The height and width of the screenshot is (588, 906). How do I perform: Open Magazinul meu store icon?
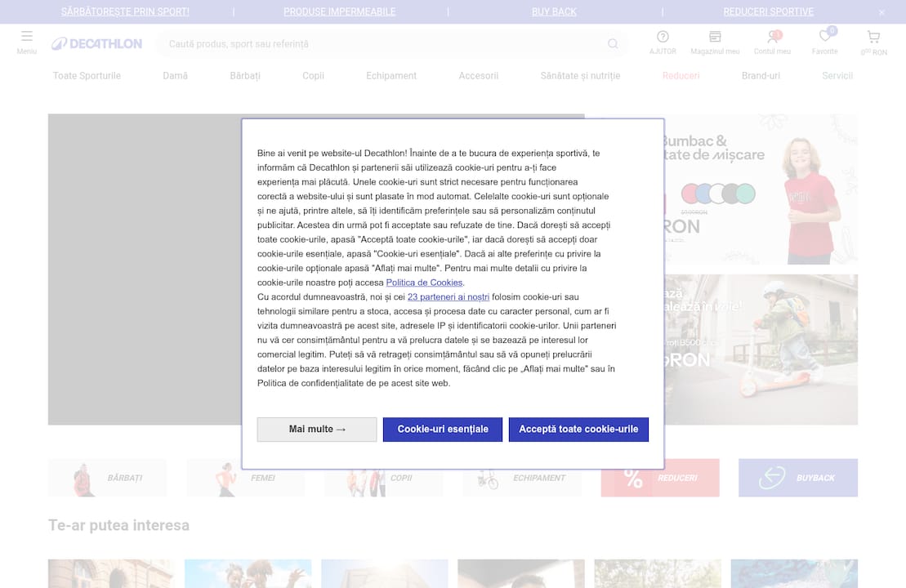[x=715, y=37]
